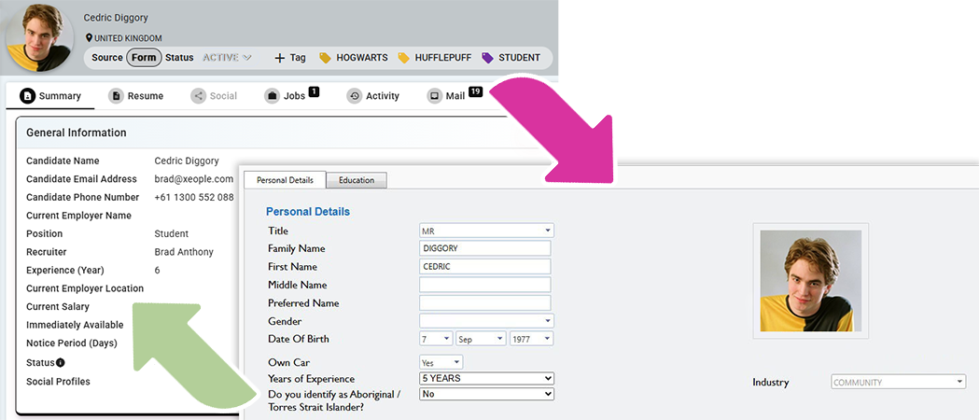Click the location pin icon

coord(90,38)
